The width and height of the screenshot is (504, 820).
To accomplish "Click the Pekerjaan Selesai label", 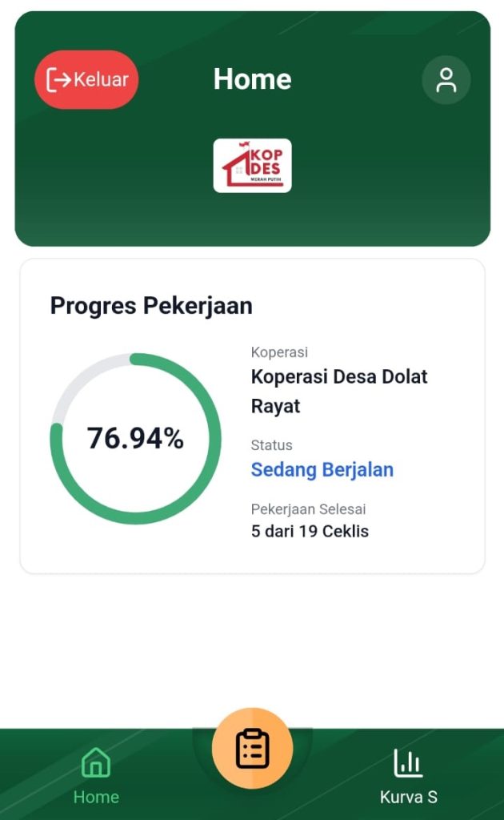I will pos(308,509).
